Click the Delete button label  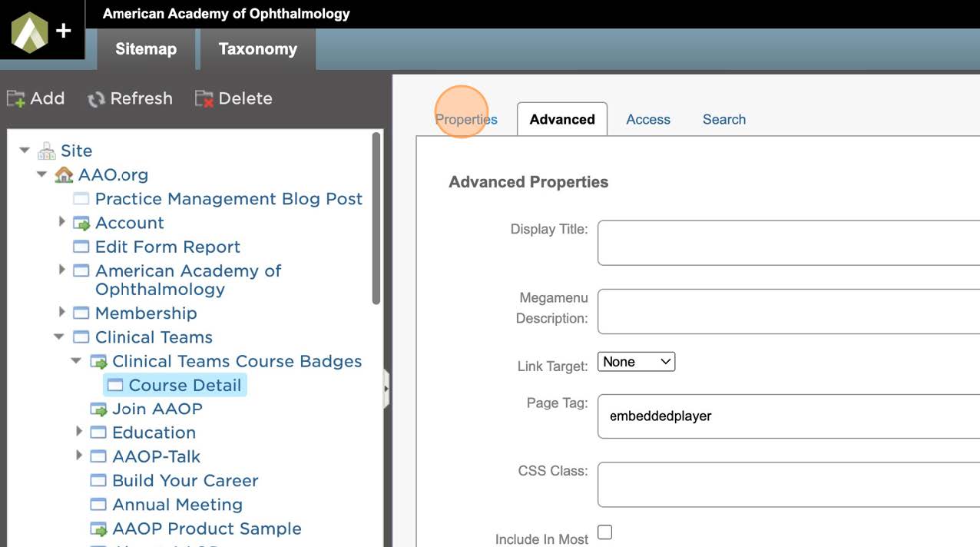point(246,98)
